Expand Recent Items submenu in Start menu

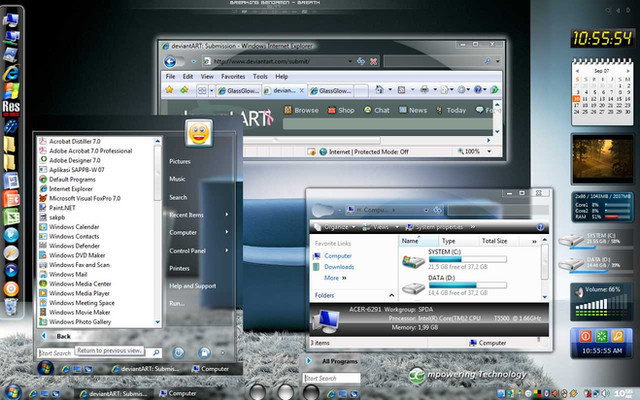227,214
